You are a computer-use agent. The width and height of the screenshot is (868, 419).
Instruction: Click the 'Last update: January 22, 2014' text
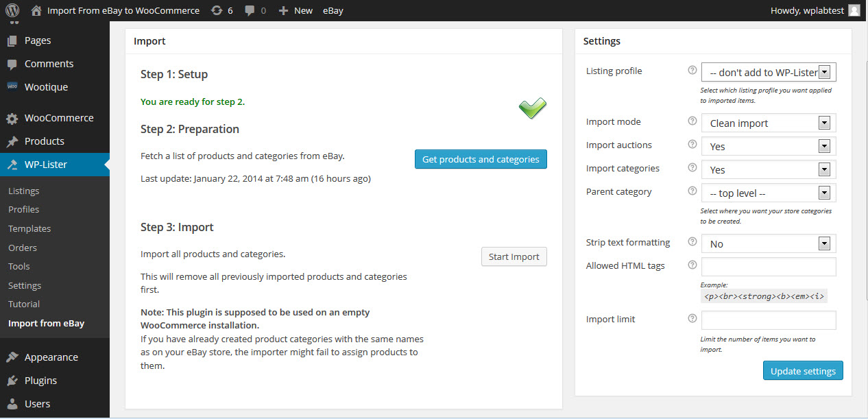tap(256, 179)
